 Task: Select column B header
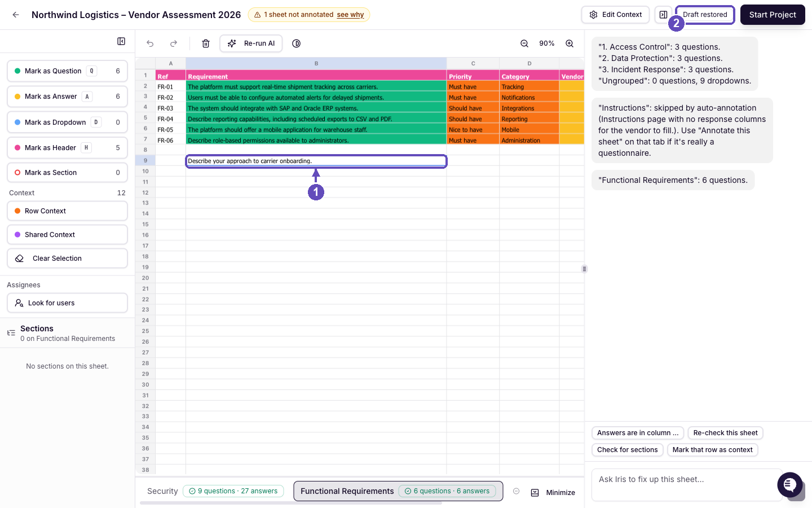pyautogui.click(x=316, y=63)
